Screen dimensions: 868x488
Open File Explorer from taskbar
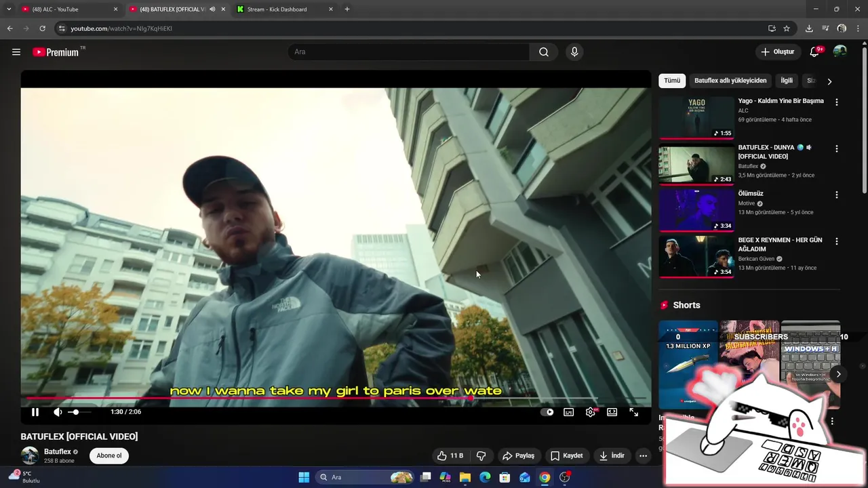pyautogui.click(x=465, y=477)
